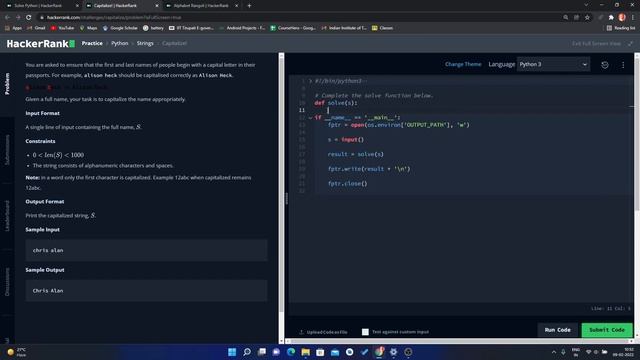Image resolution: width=640 pixels, height=360 pixels.
Task: Open the Google Scholar bookmark
Action: (x=120, y=28)
